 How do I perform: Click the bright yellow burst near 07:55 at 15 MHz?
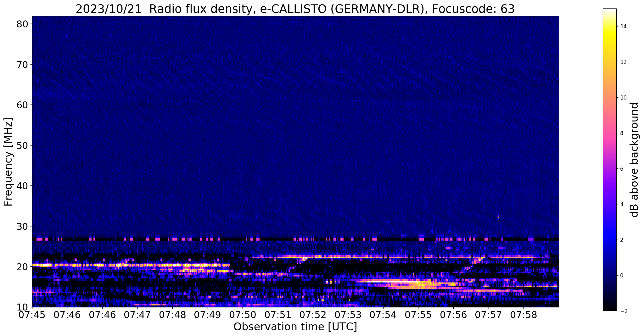pos(418,284)
